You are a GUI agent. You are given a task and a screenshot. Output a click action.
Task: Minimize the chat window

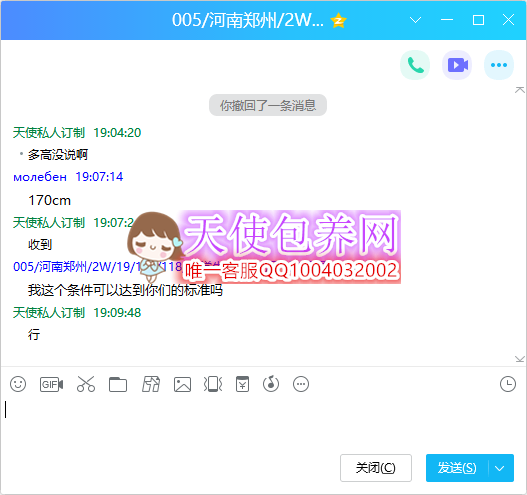pyautogui.click(x=447, y=20)
